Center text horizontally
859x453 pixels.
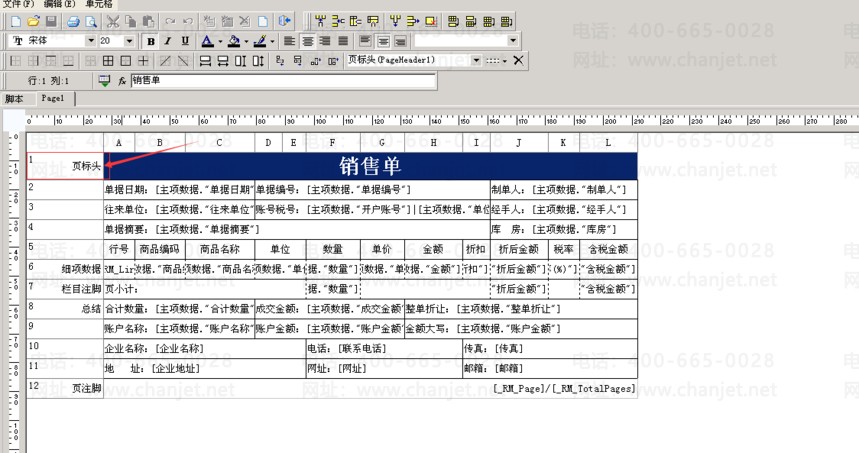pos(308,41)
